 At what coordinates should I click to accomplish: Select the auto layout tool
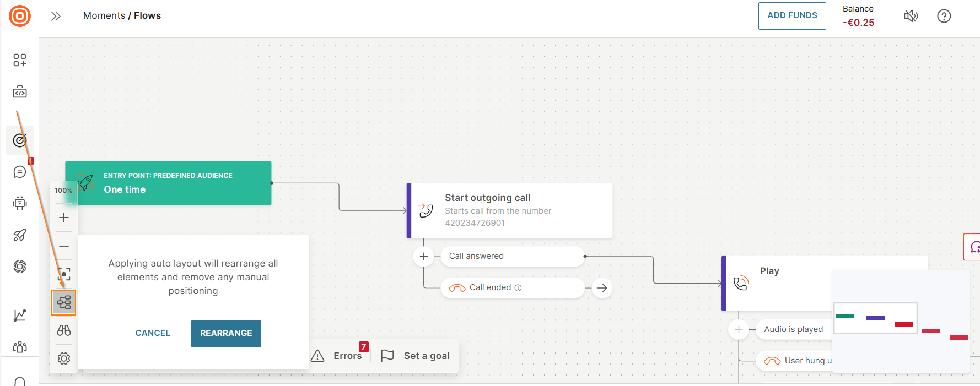tap(63, 302)
